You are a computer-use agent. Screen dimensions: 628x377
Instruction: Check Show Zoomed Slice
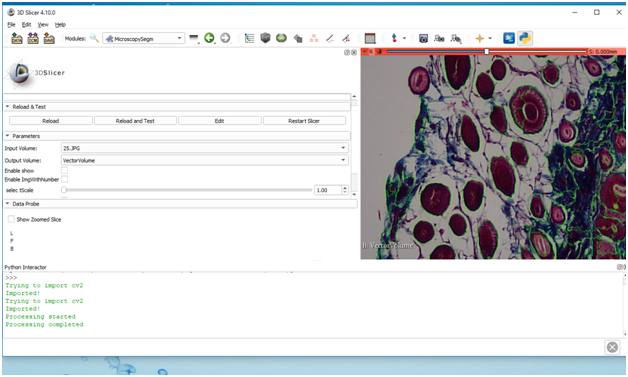click(11, 219)
